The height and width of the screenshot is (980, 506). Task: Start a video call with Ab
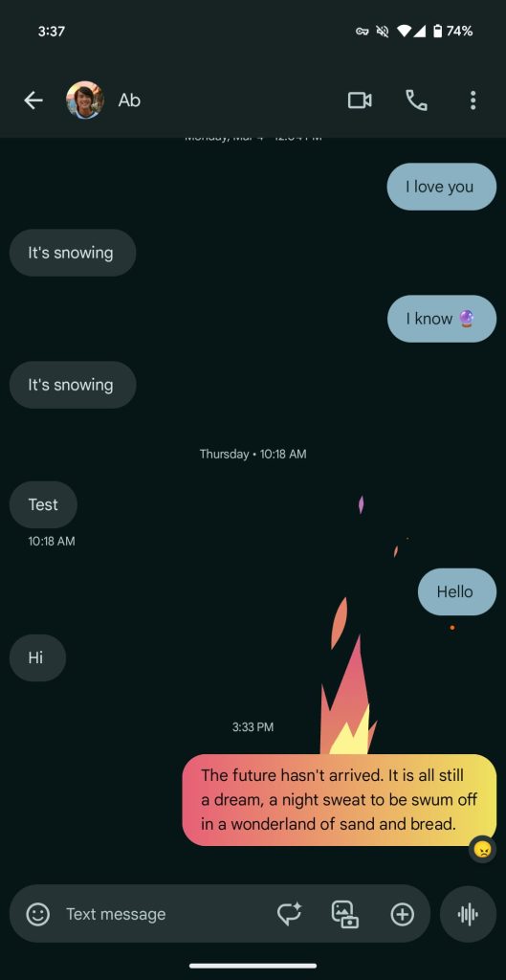coord(360,100)
